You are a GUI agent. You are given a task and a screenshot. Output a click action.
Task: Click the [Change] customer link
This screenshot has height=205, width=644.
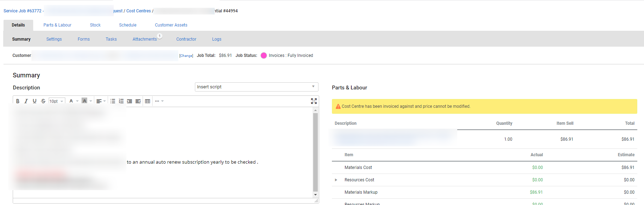[x=186, y=56]
